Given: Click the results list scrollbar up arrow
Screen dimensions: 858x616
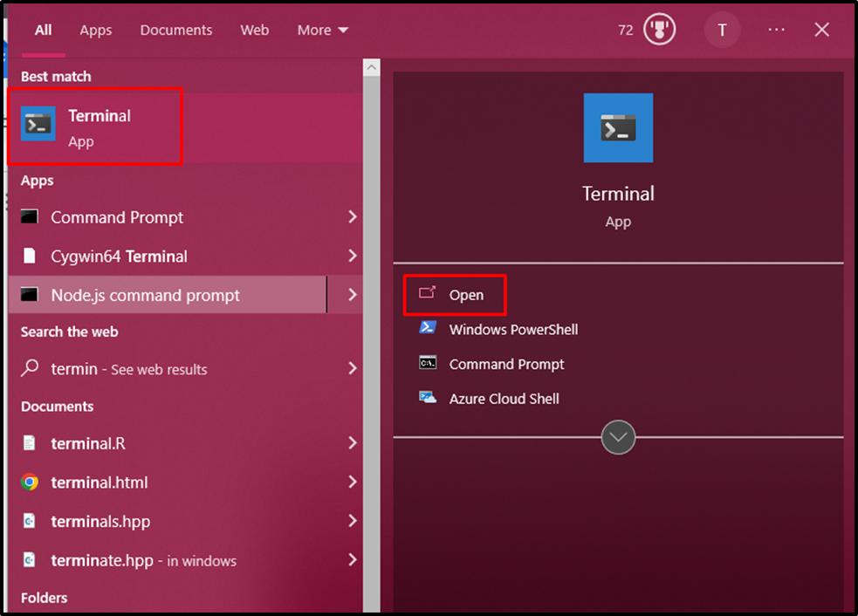Looking at the screenshot, I should (372, 68).
